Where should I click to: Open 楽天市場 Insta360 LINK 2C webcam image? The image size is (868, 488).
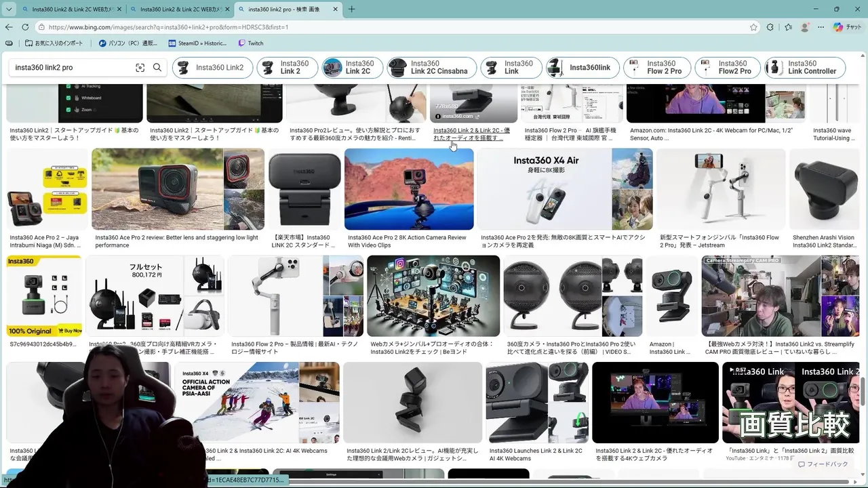(304, 189)
